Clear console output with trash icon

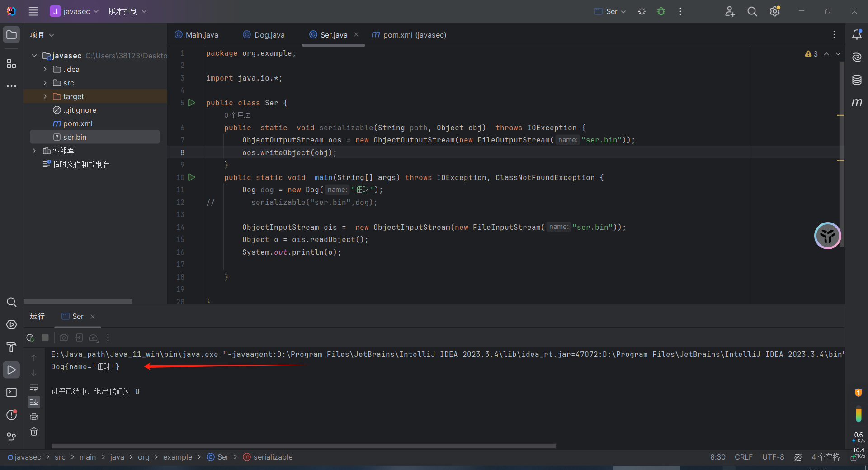pyautogui.click(x=34, y=432)
